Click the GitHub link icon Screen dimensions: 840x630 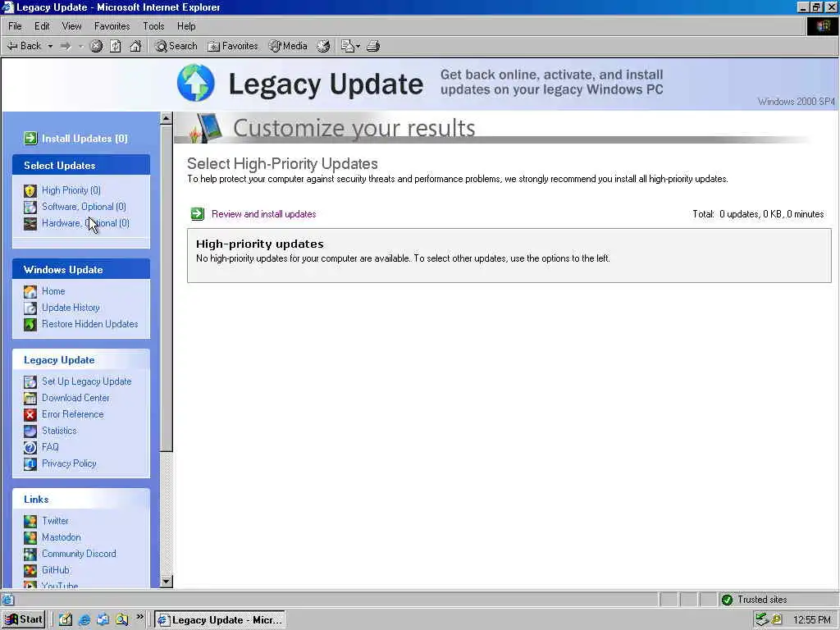click(30, 571)
